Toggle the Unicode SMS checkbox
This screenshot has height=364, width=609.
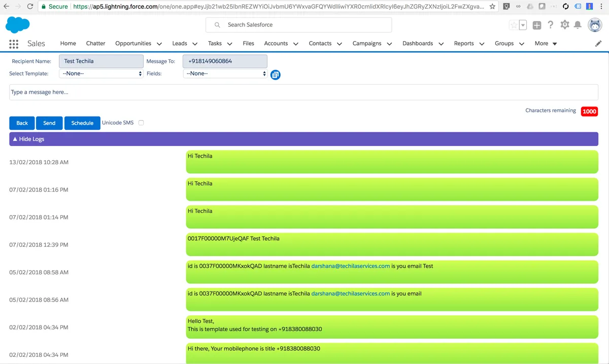point(141,123)
